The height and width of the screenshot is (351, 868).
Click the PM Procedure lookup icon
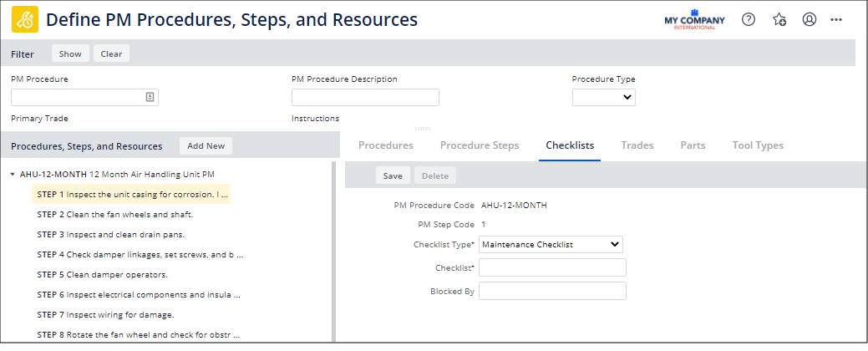pyautogui.click(x=150, y=97)
